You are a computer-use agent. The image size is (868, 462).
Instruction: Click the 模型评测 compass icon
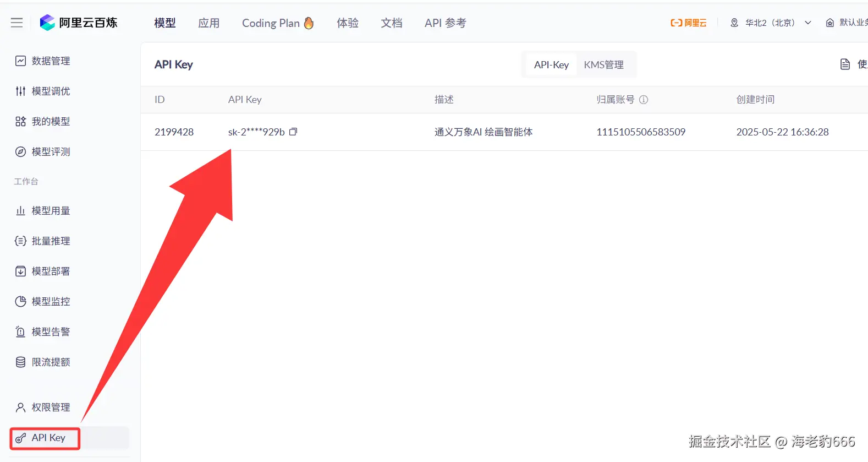(20, 151)
